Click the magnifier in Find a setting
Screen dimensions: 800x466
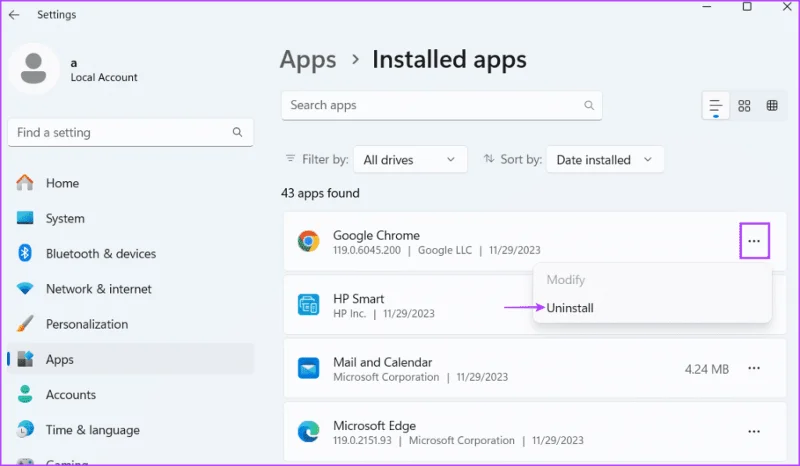pos(237,132)
